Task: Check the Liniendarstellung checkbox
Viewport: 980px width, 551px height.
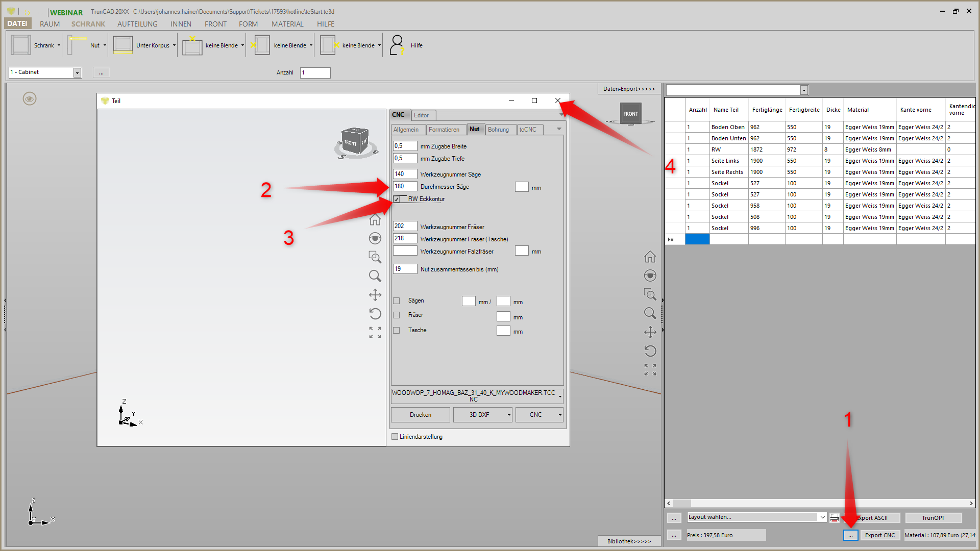Action: (x=395, y=437)
